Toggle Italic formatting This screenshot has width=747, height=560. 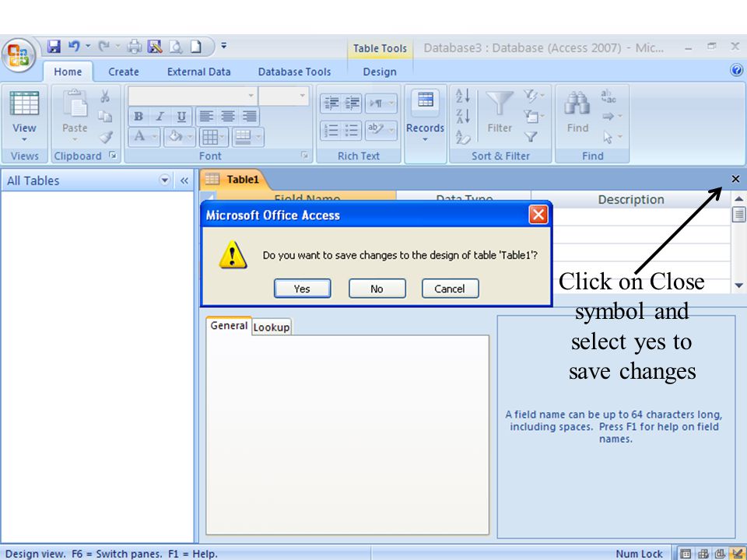coord(160,116)
